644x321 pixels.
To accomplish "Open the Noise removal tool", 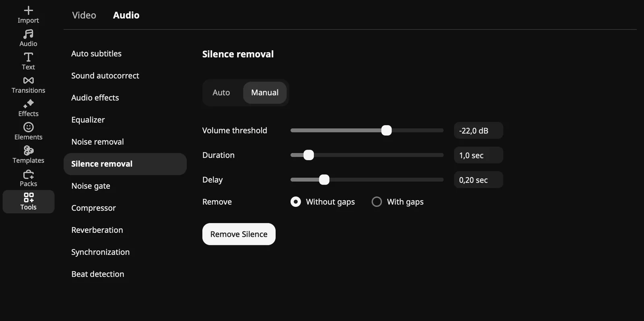I will tap(97, 142).
